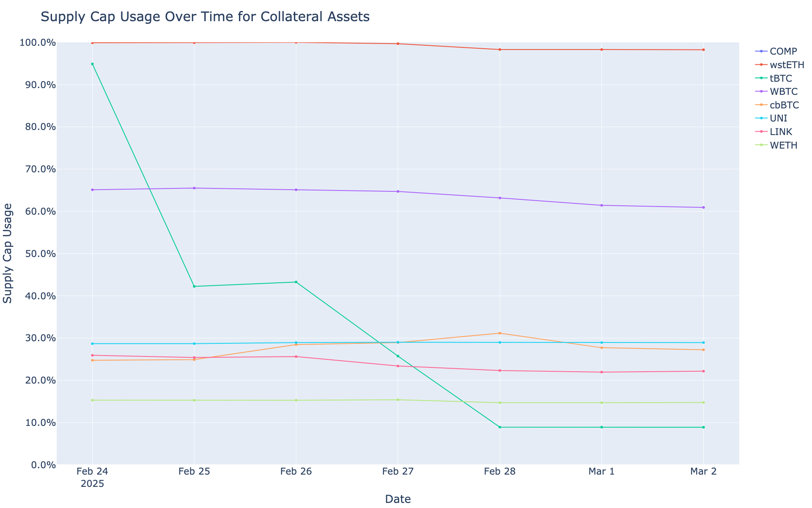
Task: Select UNI data point on Feb 24
Action: [x=92, y=344]
